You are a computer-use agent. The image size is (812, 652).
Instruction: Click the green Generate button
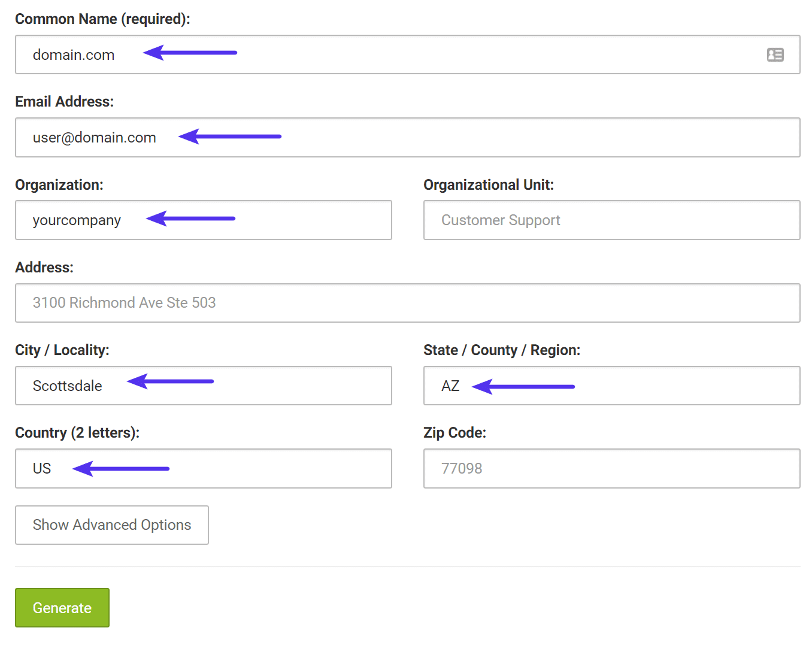[x=62, y=607]
